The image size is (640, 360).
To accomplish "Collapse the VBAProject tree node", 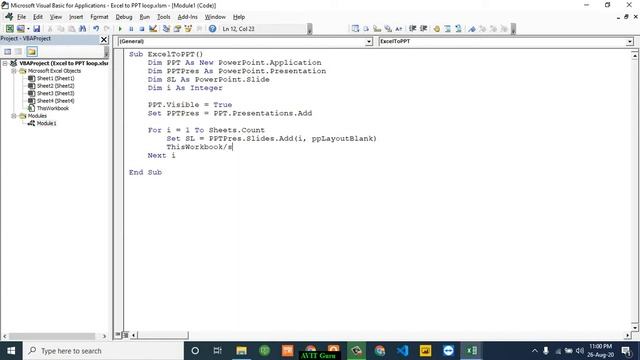I will click(5, 63).
